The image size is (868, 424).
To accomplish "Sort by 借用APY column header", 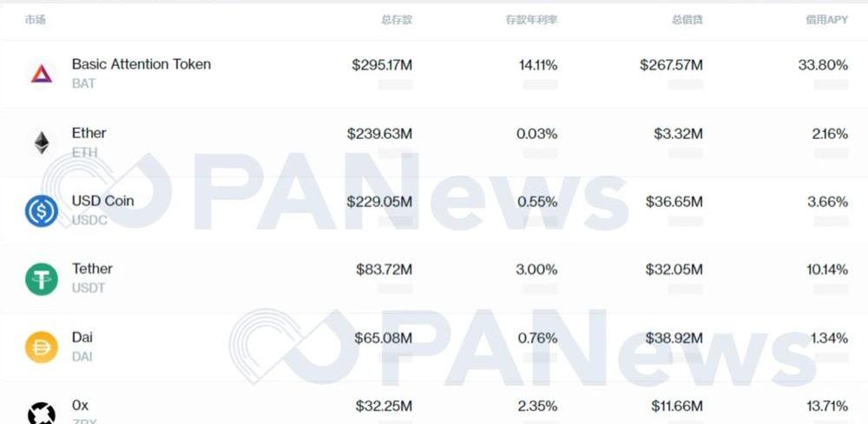I will (x=826, y=20).
